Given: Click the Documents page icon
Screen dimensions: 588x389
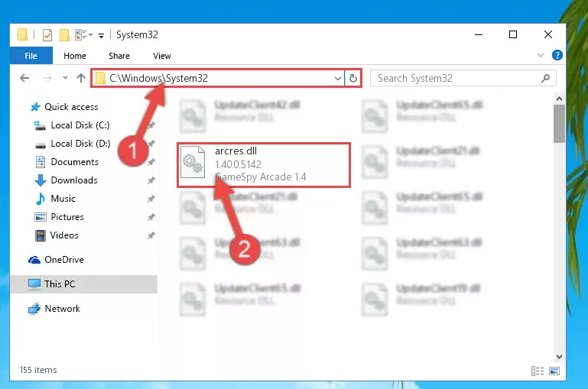Looking at the screenshot, I should [x=40, y=162].
